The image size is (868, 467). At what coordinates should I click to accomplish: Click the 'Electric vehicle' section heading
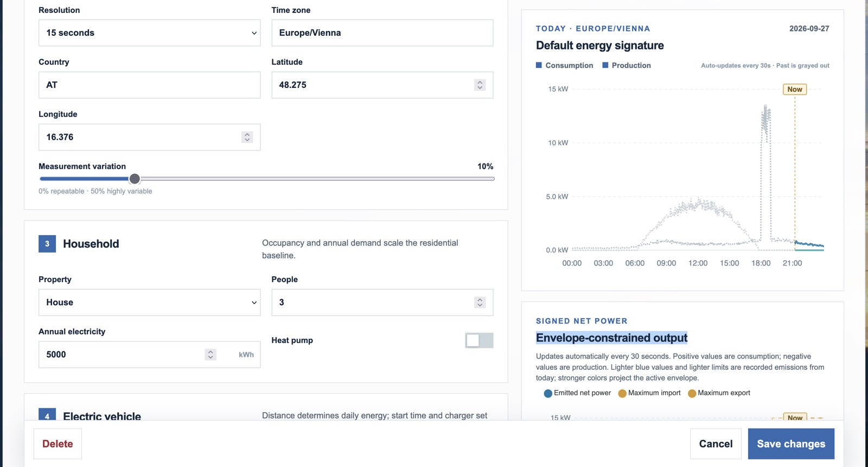coord(102,416)
